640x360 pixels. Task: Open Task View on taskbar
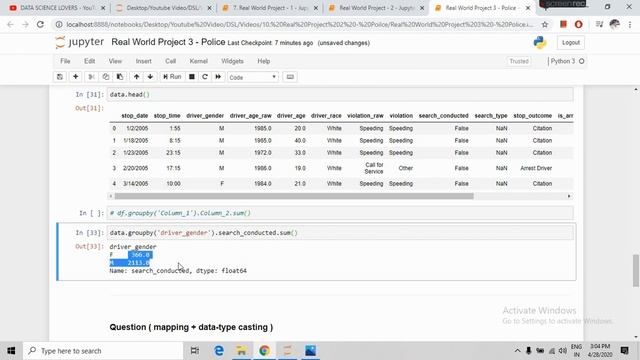click(x=195, y=351)
